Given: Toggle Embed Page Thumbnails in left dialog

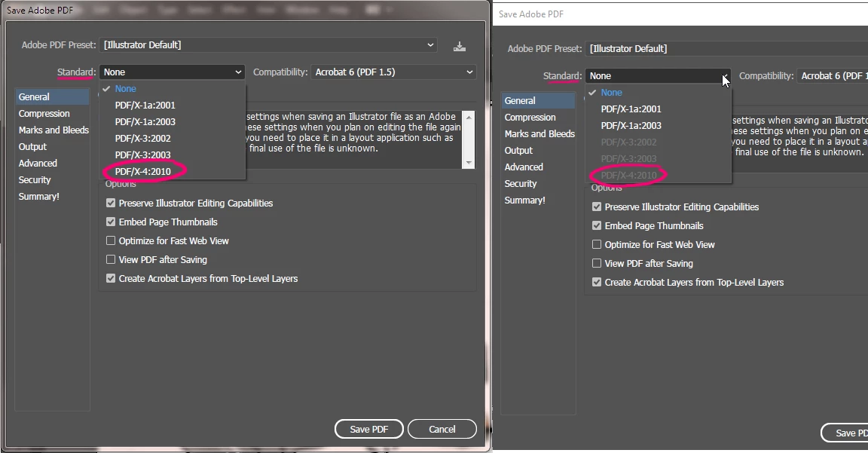Looking at the screenshot, I should pyautogui.click(x=111, y=222).
